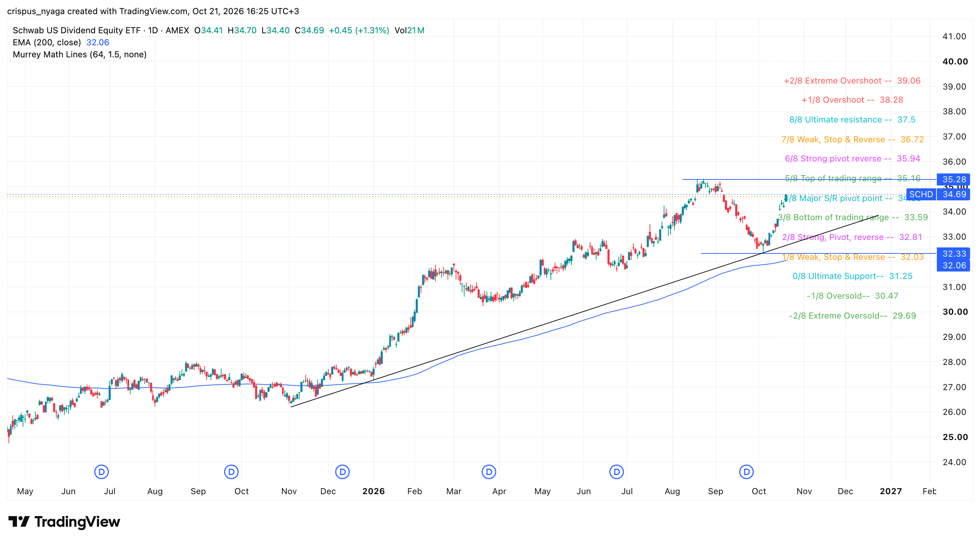Click the 1/8 Weak, Stop & Reverse 32.03 label
This screenshot has height=543, width=980.
coord(853,257)
